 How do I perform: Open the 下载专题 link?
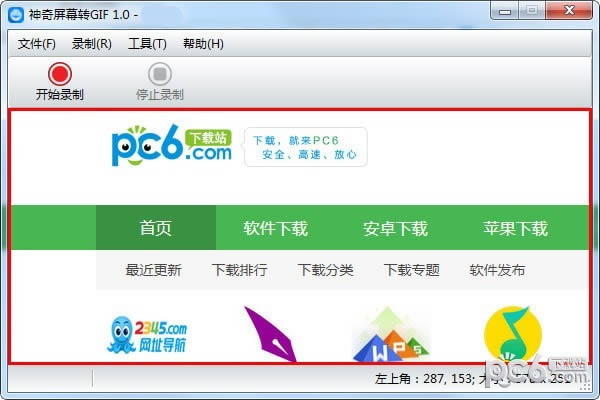(412, 270)
